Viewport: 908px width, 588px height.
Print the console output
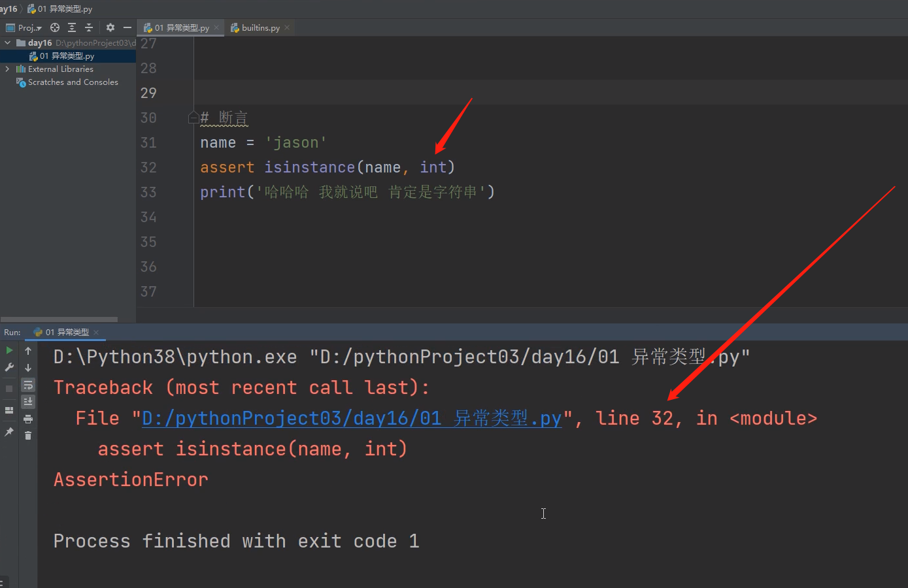[28, 419]
